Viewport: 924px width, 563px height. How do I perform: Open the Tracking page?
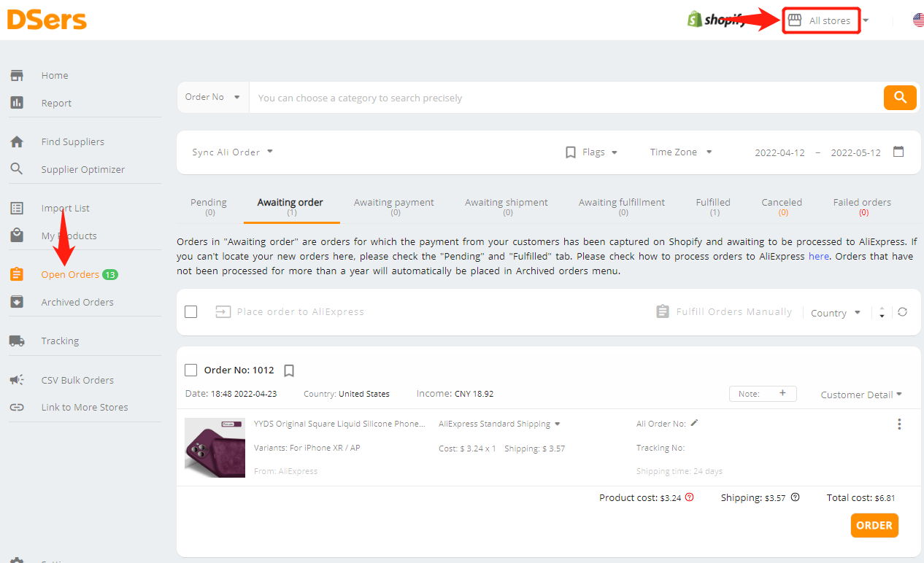coord(60,341)
